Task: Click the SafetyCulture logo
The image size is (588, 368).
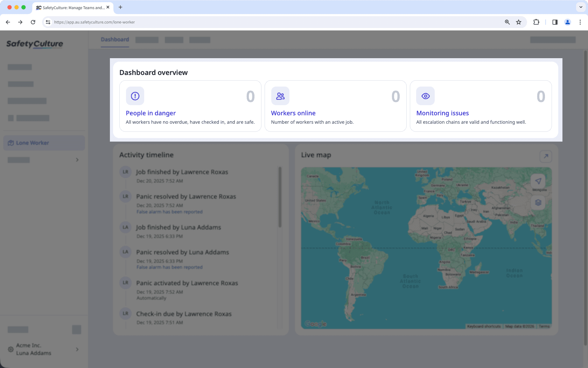Action: click(x=35, y=44)
